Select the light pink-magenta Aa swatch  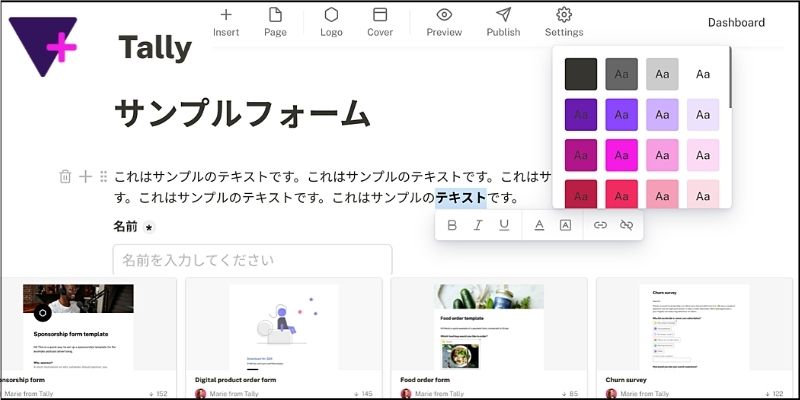(x=662, y=155)
